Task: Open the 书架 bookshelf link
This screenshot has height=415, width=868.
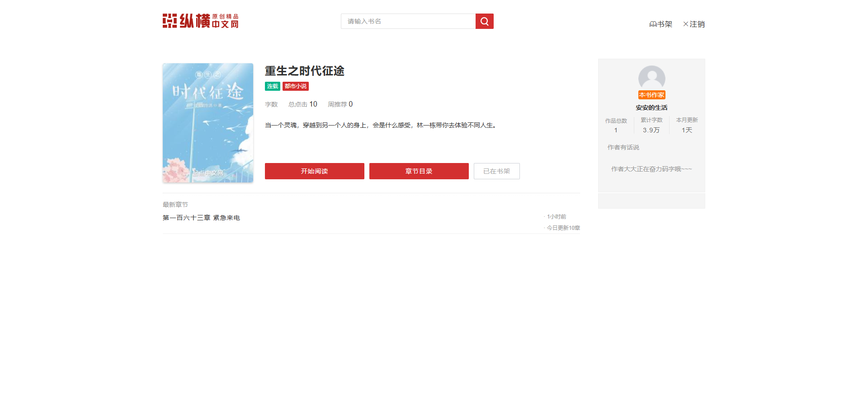Action: (661, 24)
